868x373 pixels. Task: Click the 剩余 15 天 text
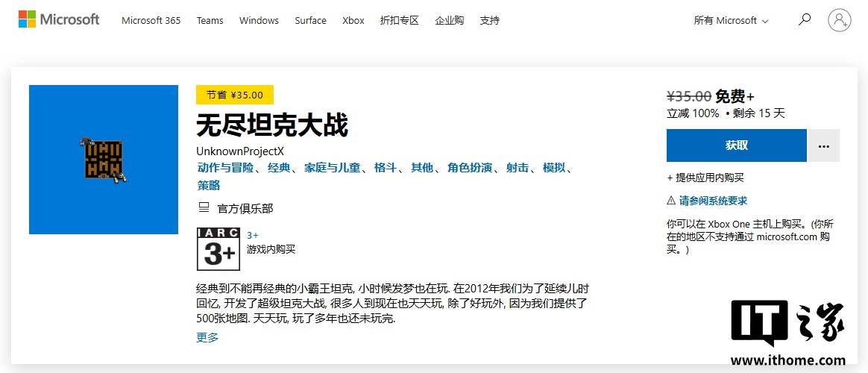(760, 113)
